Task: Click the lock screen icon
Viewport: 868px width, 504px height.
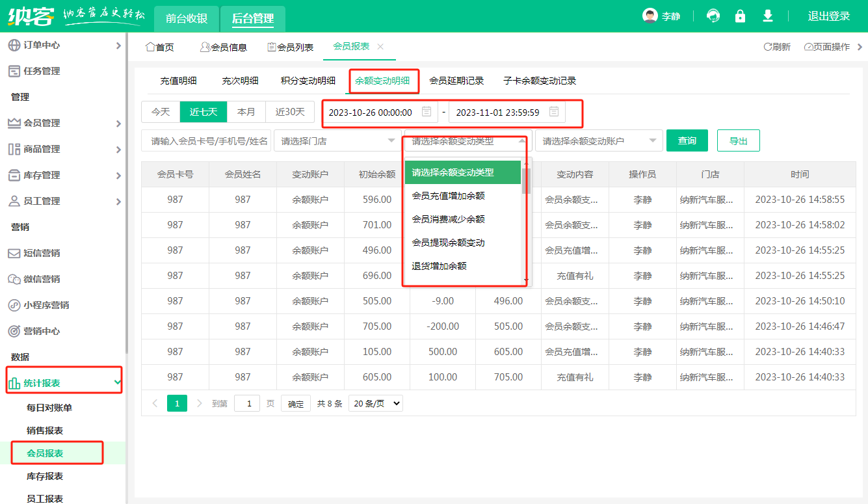Action: (740, 16)
